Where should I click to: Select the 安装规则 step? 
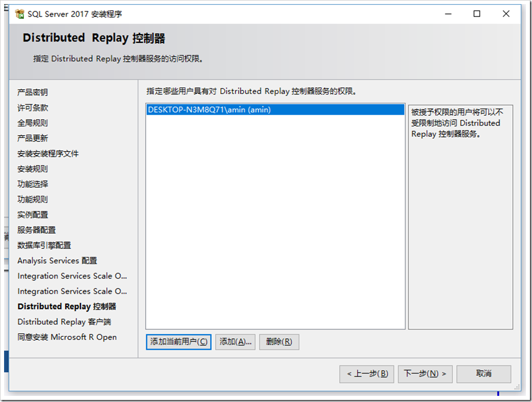point(33,169)
